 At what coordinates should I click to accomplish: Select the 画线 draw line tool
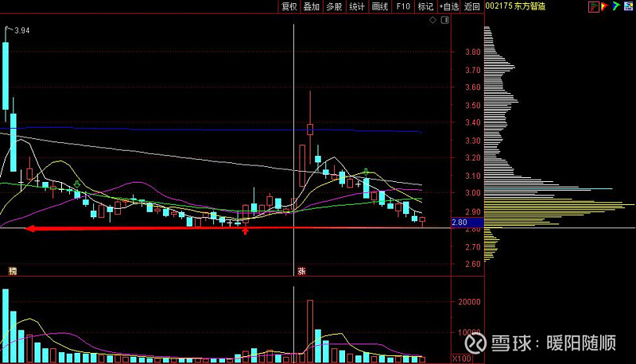click(380, 6)
